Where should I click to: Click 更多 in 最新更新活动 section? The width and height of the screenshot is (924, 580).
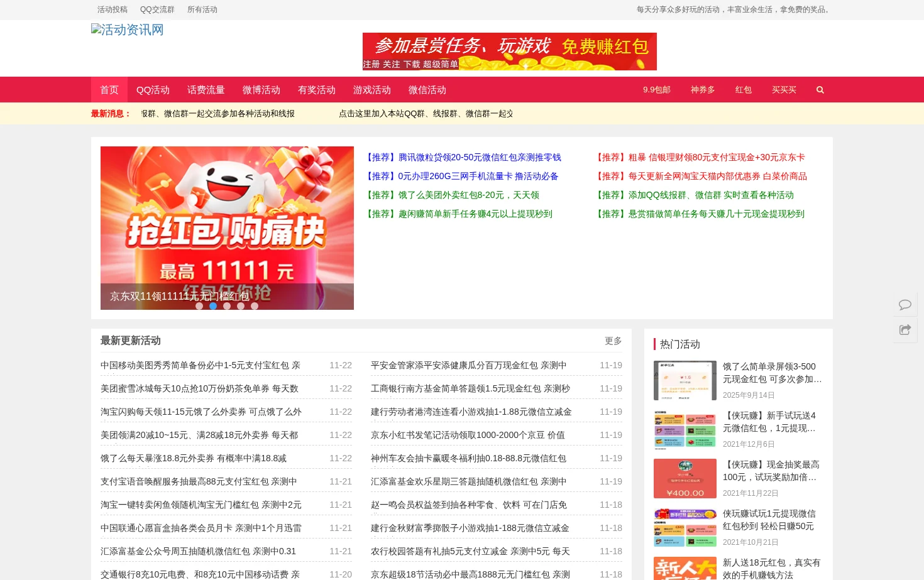click(x=613, y=341)
